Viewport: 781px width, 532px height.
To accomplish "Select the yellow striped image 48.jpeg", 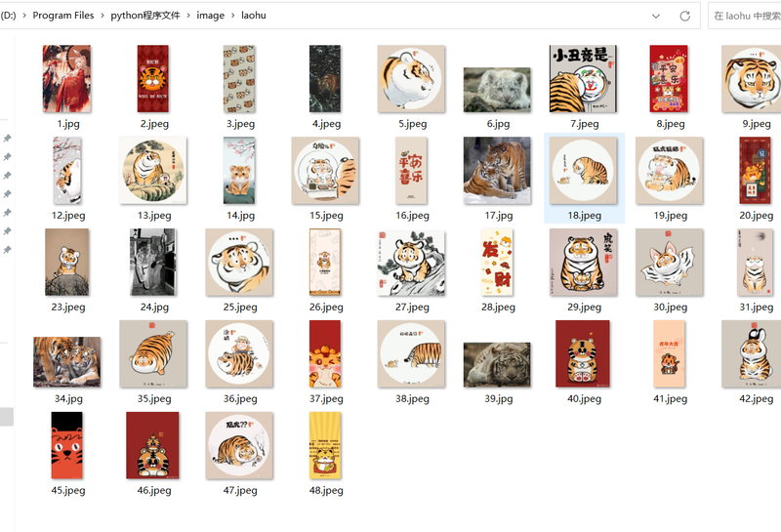I will tap(325, 446).
